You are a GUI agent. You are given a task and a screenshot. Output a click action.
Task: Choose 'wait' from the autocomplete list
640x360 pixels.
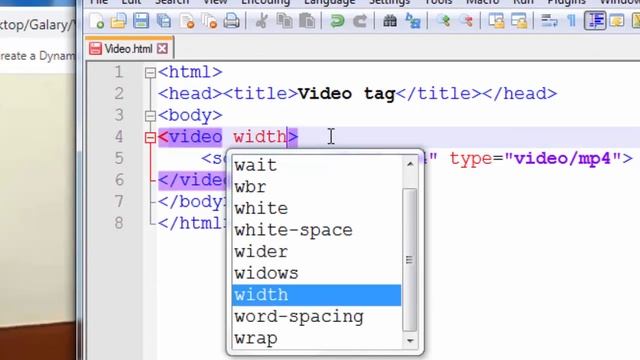click(x=316, y=166)
